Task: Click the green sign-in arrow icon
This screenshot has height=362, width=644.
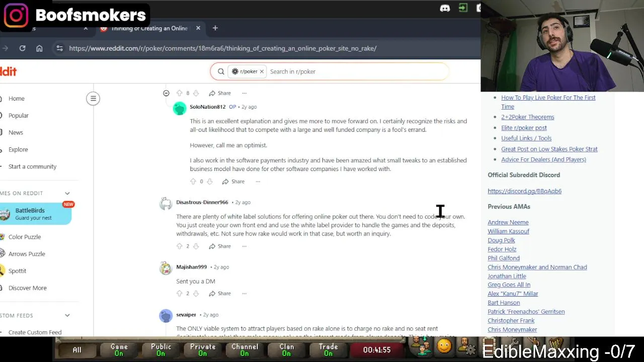Action: (x=463, y=8)
